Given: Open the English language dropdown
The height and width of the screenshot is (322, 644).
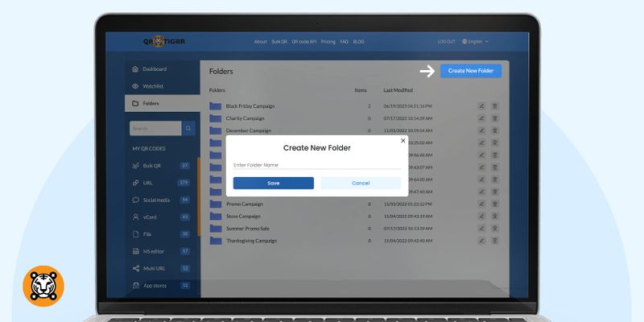Looking at the screenshot, I should pyautogui.click(x=475, y=42).
